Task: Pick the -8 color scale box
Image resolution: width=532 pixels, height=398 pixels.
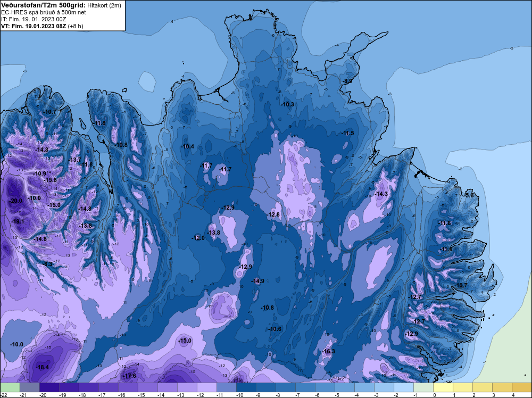Action: coord(285,387)
